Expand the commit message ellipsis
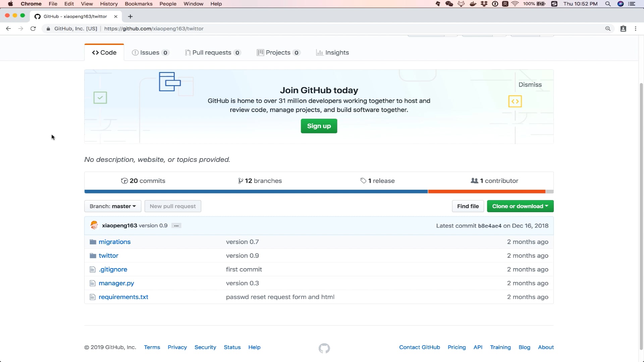Screen dimensions: 644x362 (x=176, y=226)
